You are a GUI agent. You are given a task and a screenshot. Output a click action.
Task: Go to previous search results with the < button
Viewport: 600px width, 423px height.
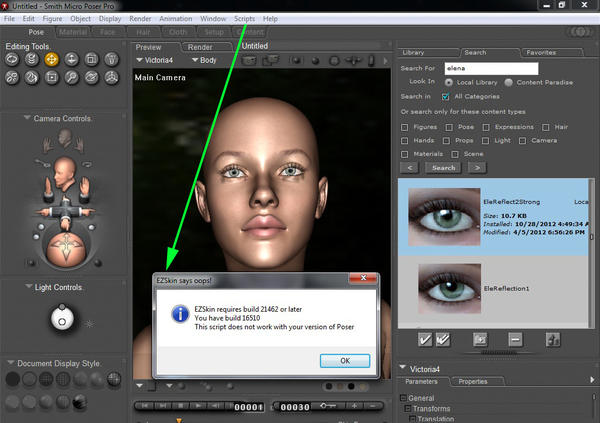(410, 168)
